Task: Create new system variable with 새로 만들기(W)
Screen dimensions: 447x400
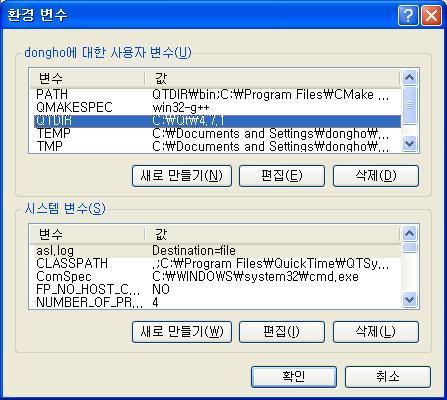Action: (182, 332)
